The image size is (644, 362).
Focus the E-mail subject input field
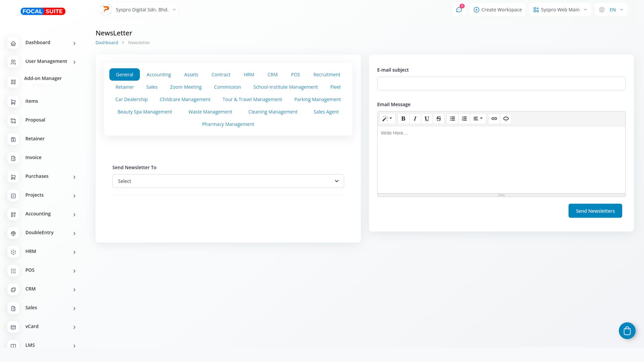[x=501, y=83]
